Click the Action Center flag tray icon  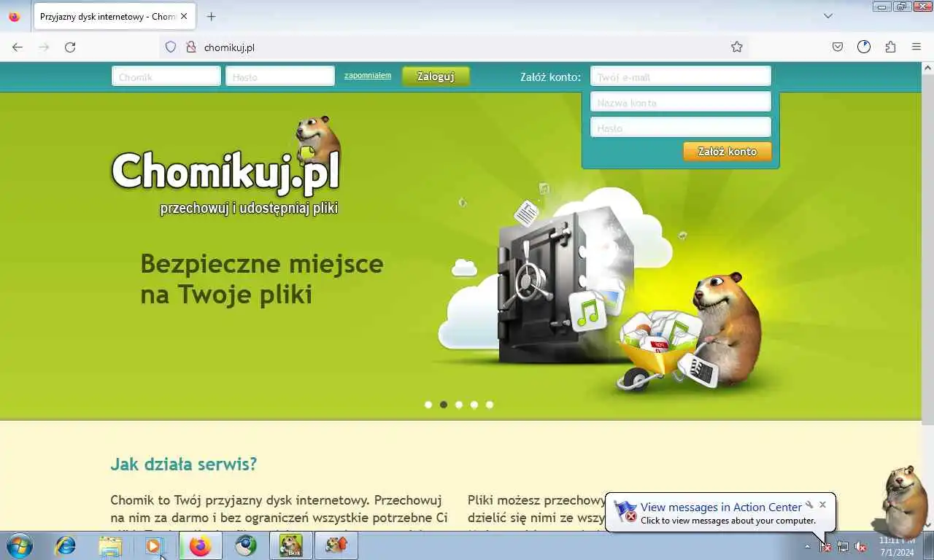point(825,546)
